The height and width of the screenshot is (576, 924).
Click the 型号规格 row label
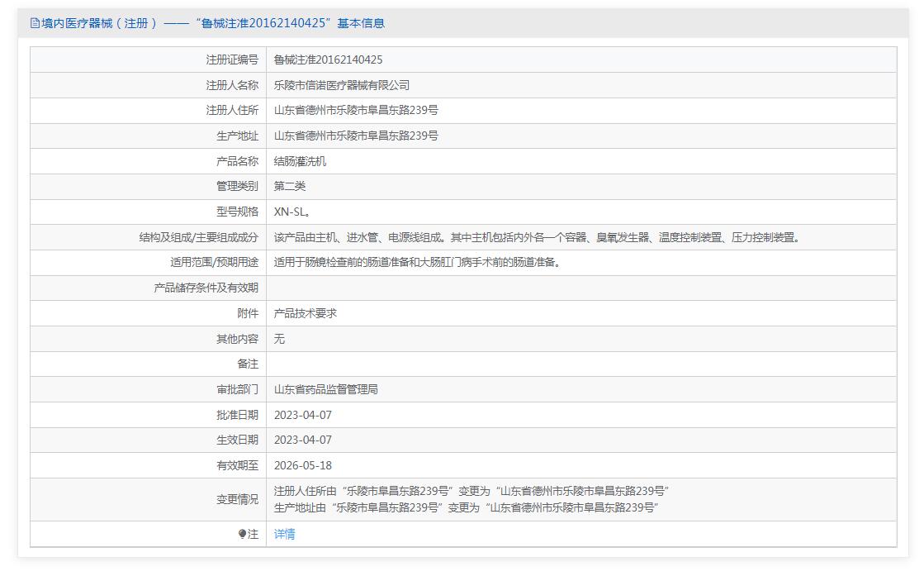[238, 212]
